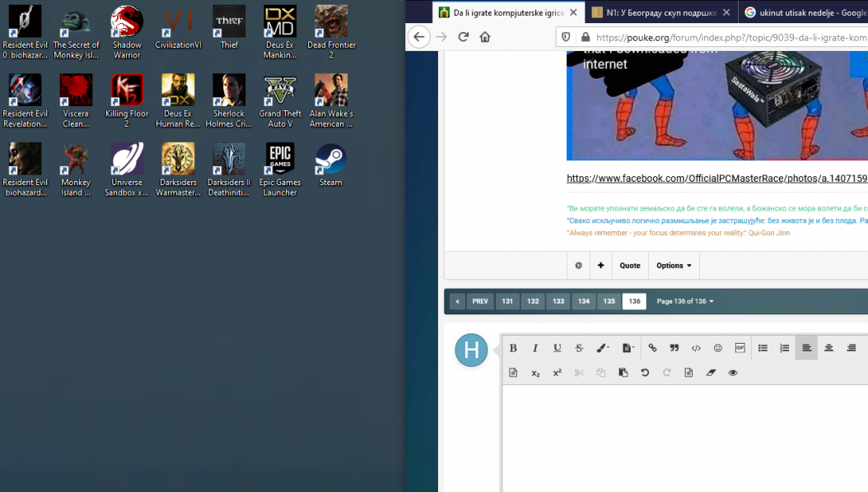Click the @ mention button under the post
The width and height of the screenshot is (868, 492).
pyautogui.click(x=578, y=266)
